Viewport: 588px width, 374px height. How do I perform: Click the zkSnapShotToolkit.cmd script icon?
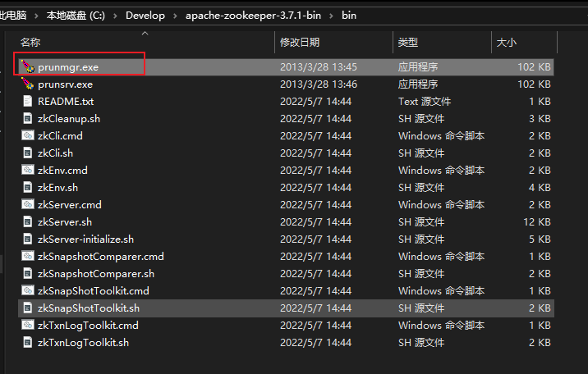[28, 290]
